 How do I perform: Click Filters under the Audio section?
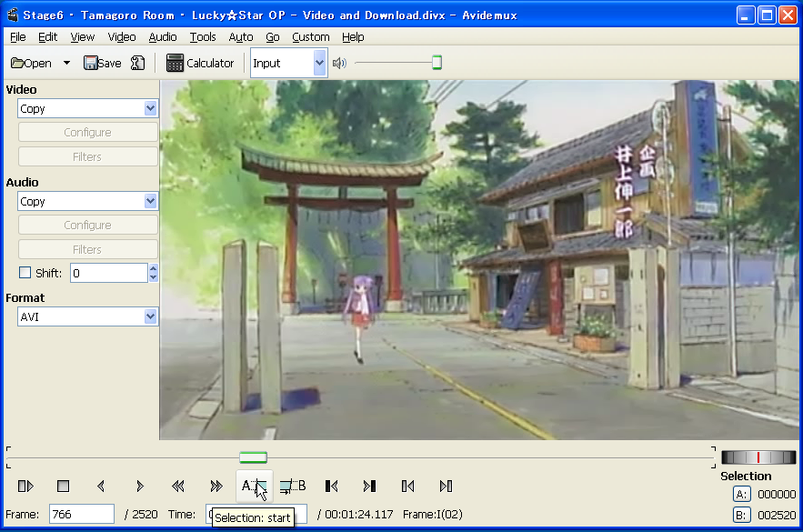pos(87,249)
